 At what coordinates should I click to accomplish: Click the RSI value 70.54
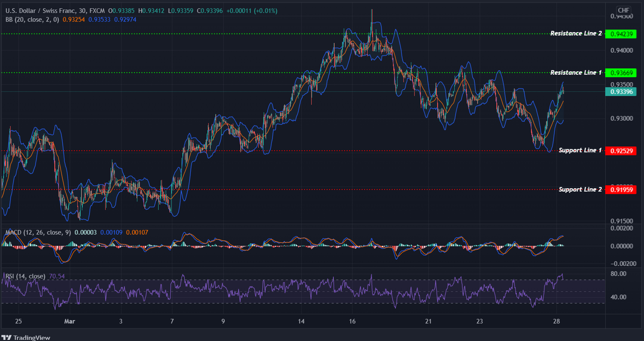[57, 276]
